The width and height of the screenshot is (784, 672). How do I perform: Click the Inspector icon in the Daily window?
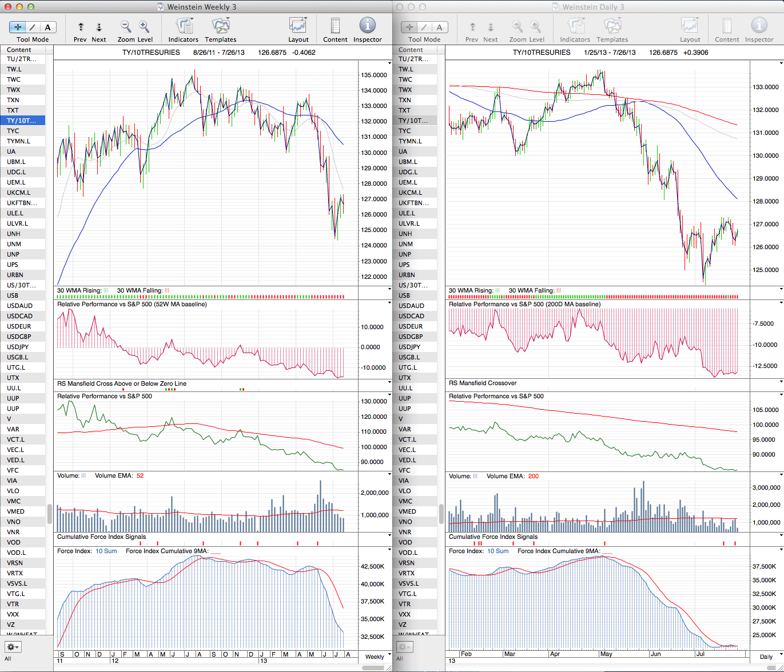tap(759, 26)
